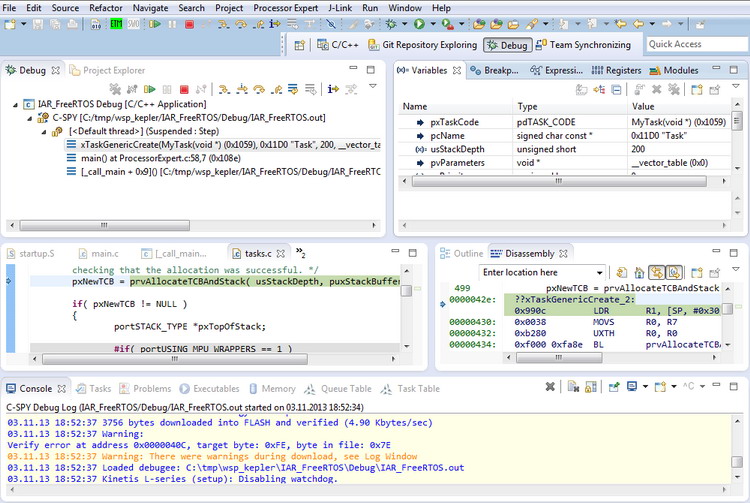Click Resume in the Debug view toolbar
This screenshot has height=503, width=750.
coord(150,89)
